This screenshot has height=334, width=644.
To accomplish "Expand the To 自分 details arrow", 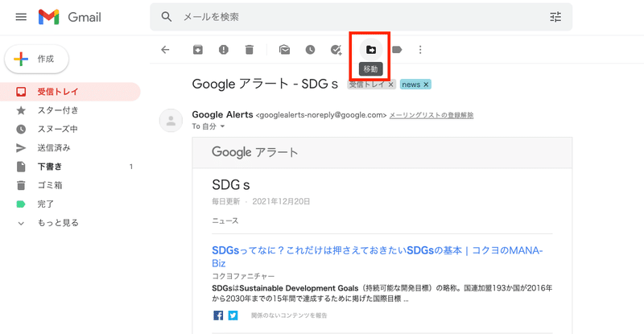I will point(222,126).
